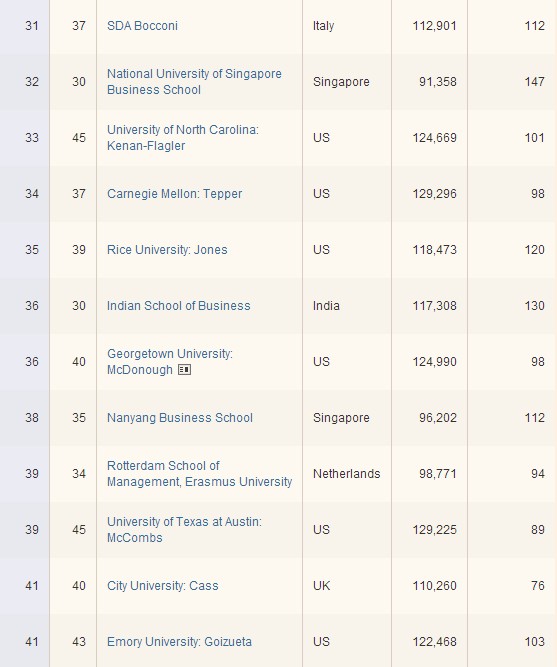Image resolution: width=557 pixels, height=667 pixels.
Task: Click the value 94 in the Rotterdam row
Action: click(538, 474)
